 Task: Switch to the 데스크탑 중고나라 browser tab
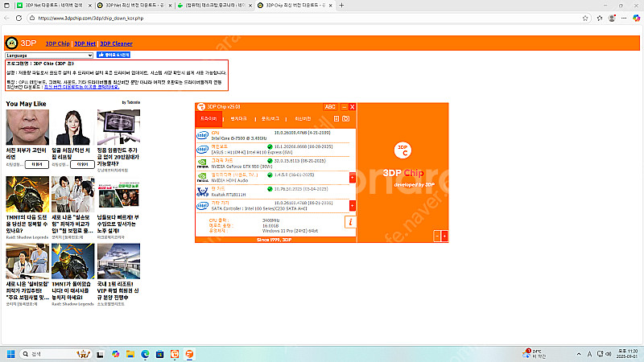[x=215, y=6]
